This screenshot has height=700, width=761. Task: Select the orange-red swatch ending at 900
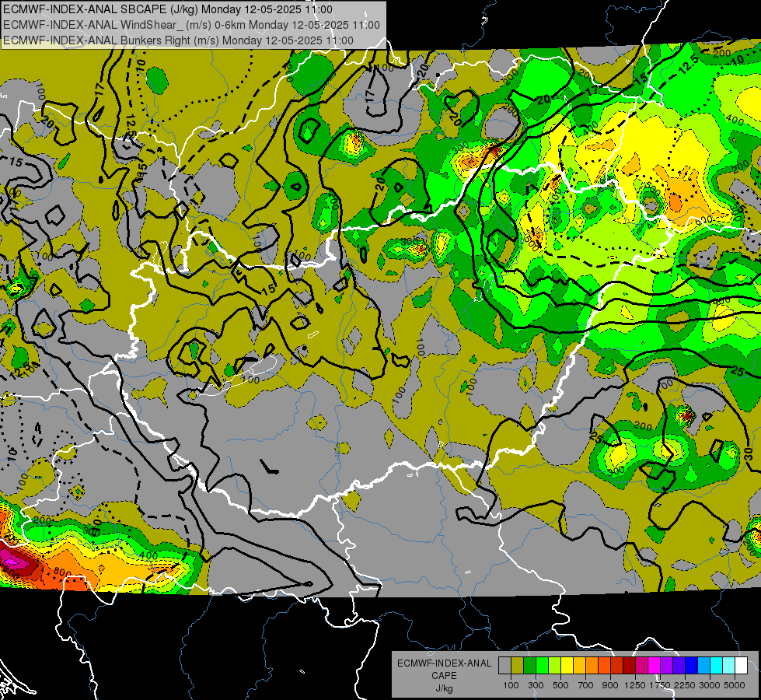click(604, 666)
